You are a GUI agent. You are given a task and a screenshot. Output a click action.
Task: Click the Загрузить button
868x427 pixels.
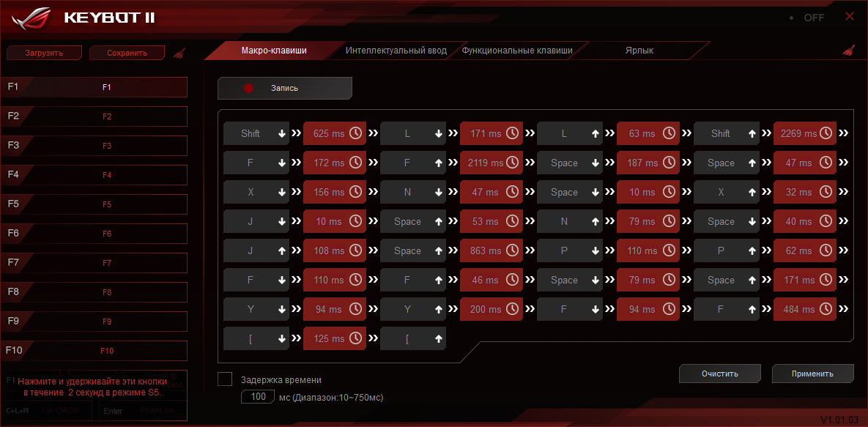(44, 53)
